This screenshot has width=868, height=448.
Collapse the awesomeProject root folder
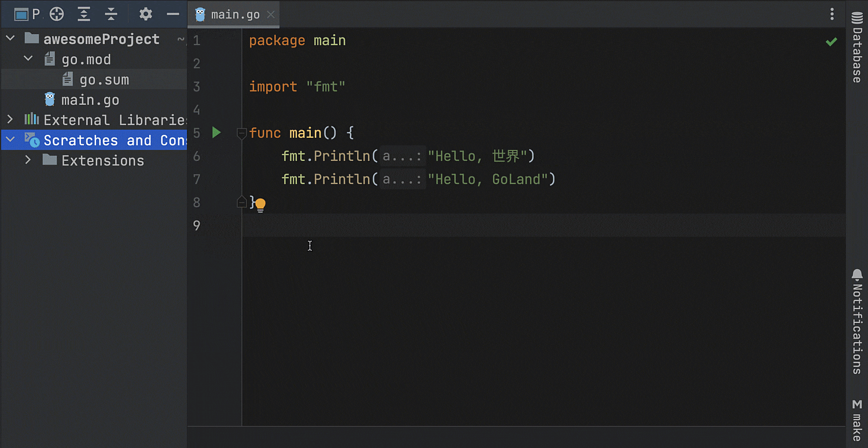point(10,39)
